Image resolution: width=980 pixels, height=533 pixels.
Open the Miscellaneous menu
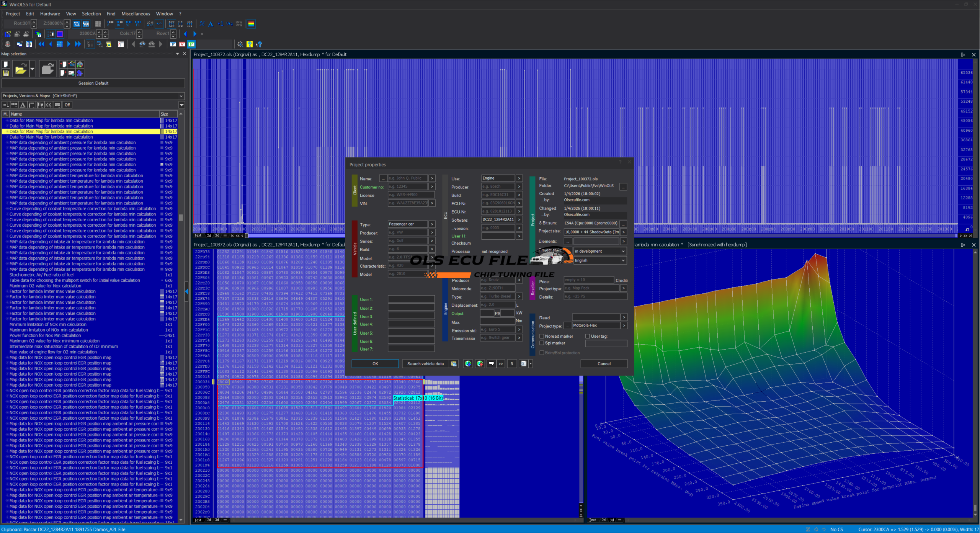[x=136, y=14]
